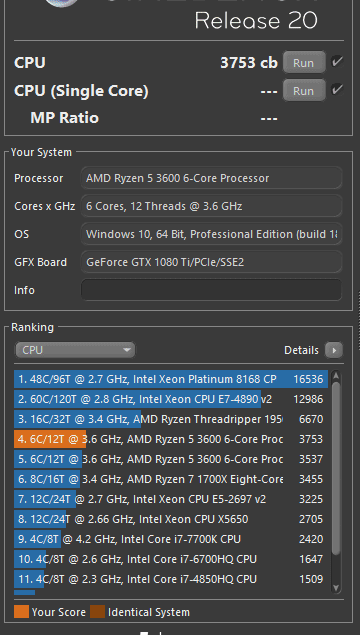Click the Info text field
360x635 pixels.
tap(211, 290)
